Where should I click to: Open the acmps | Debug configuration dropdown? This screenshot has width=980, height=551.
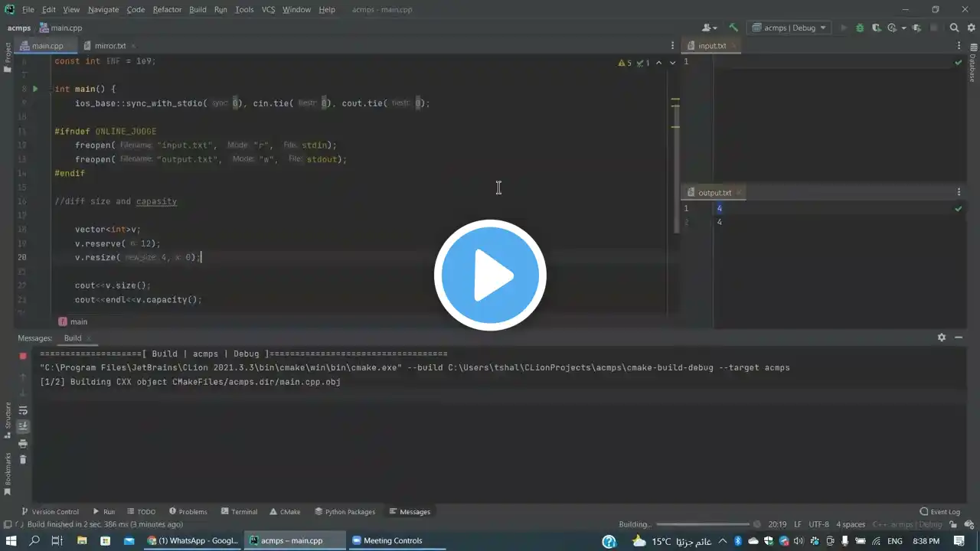pos(789,28)
